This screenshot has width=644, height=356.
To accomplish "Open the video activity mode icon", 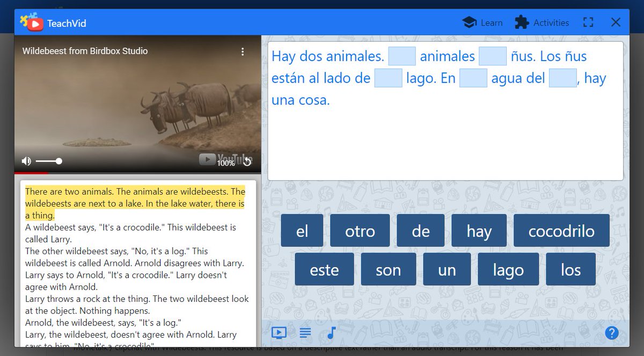I will [279, 332].
